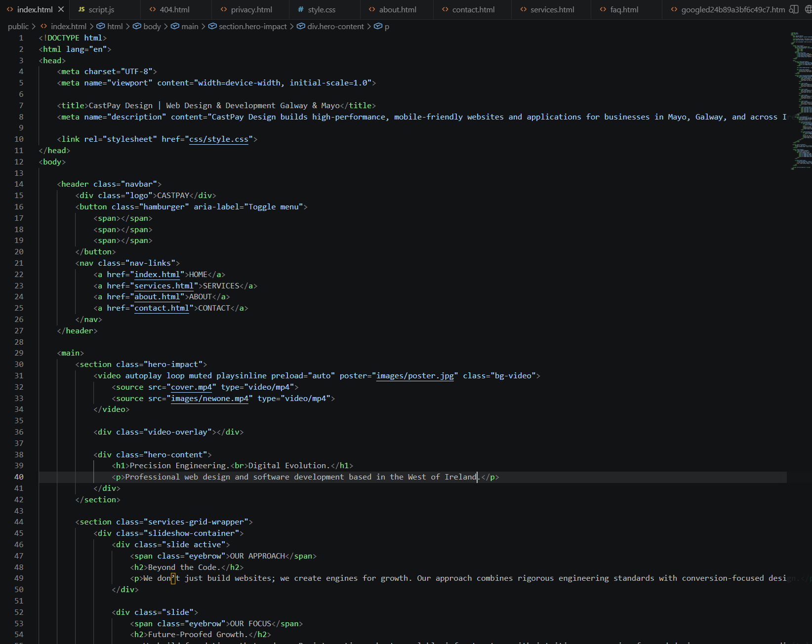Click the HTML icon on faq.html tab
This screenshot has width=812, height=644.
point(603,9)
